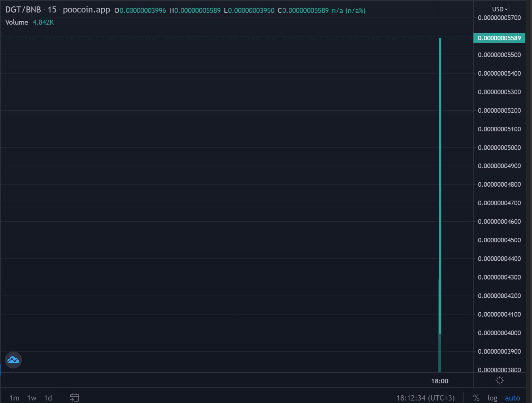The image size is (532, 403).
Task: Click the Volume value 4.842K
Action: click(x=43, y=22)
